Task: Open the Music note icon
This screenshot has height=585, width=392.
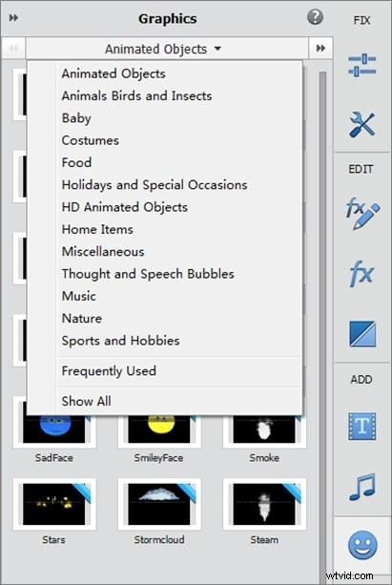Action: (362, 487)
